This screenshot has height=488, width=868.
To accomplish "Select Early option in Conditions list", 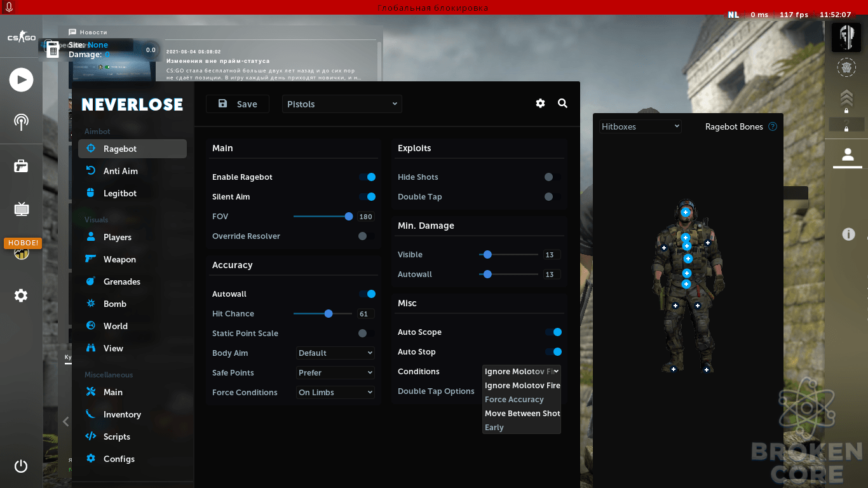I will click(522, 428).
